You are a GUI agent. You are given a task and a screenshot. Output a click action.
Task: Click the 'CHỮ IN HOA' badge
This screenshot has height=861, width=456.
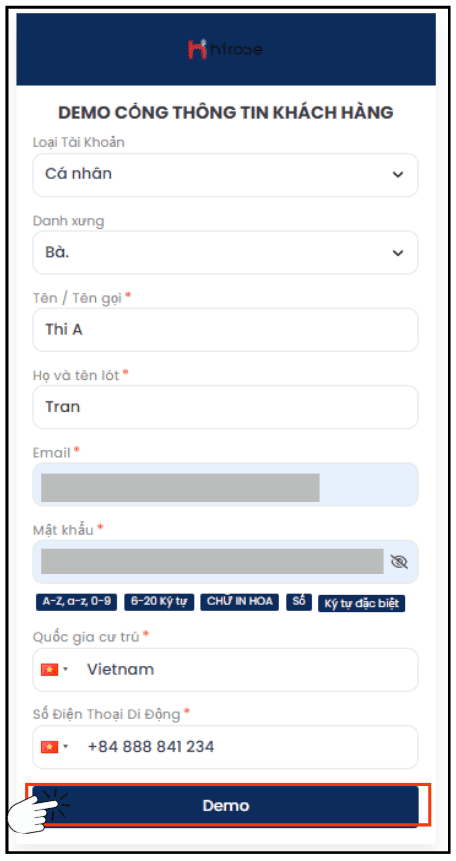tap(240, 601)
